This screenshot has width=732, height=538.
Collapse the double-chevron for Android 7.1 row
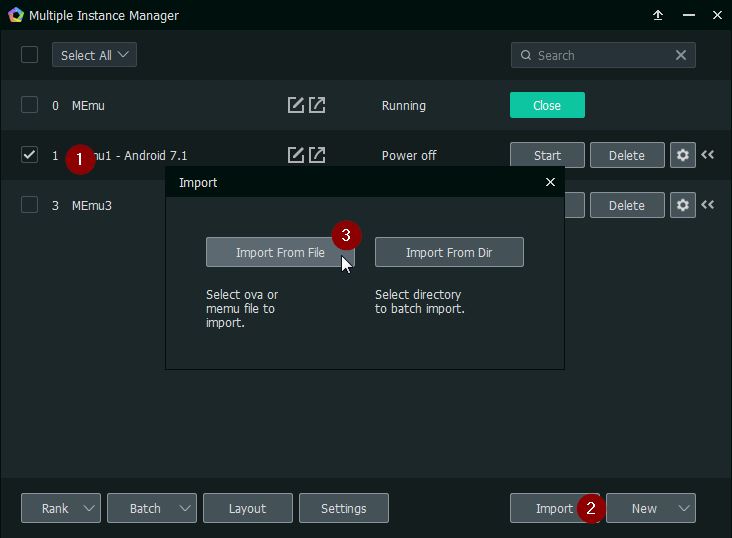[x=708, y=155]
